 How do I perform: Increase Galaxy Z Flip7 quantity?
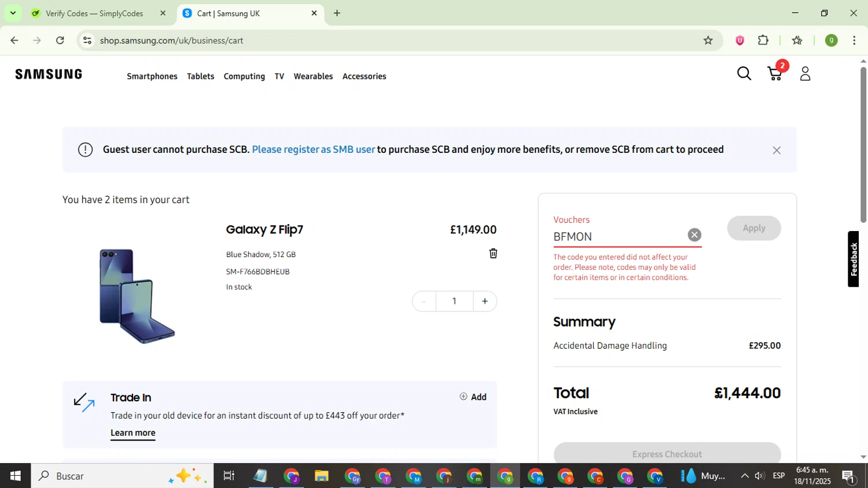[x=485, y=301]
